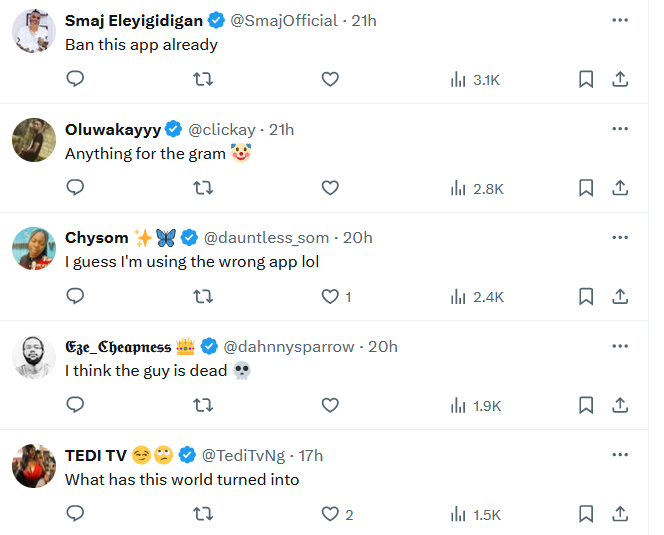Reply to Smaj Eleyigidigan's tweet

[75, 79]
